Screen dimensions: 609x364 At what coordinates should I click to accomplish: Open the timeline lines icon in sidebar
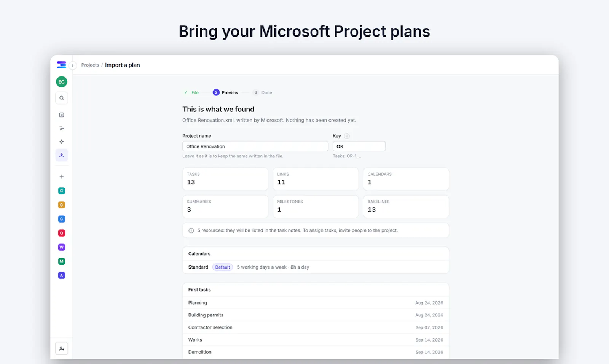click(x=62, y=129)
